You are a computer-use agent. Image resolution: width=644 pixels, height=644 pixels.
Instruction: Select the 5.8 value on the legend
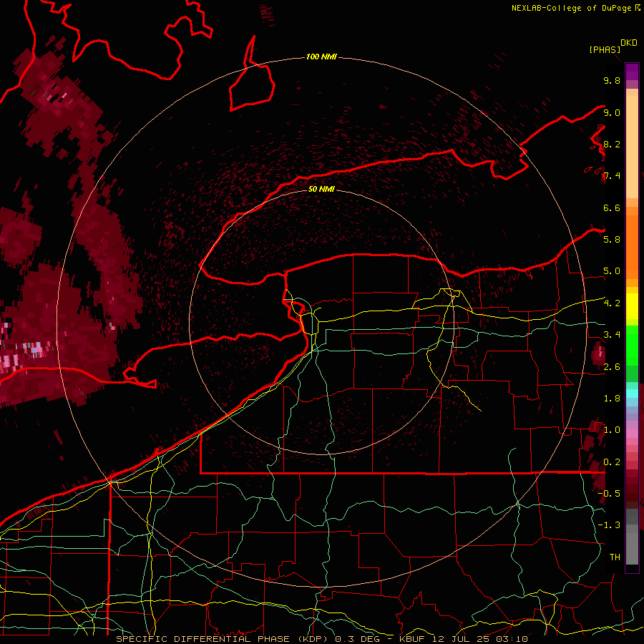pos(612,239)
